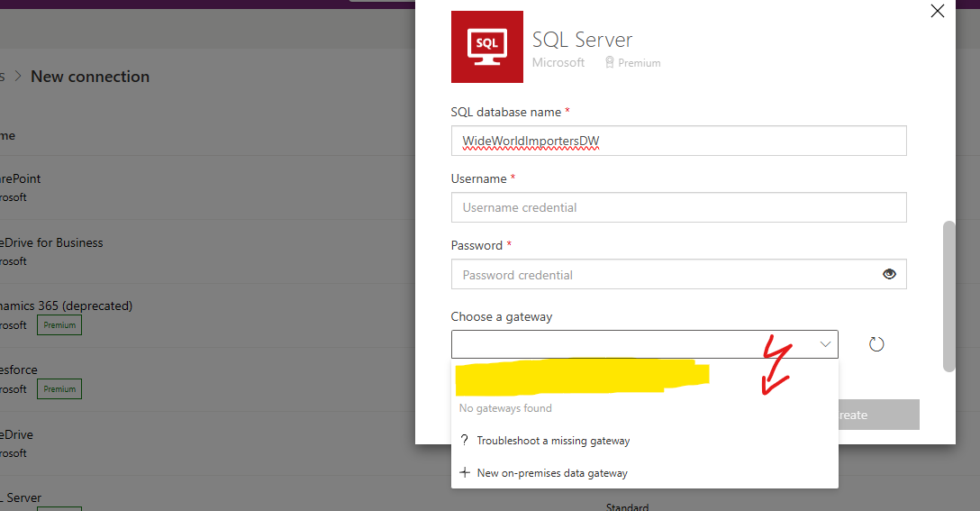Screen dimensions: 980x511
Task: Choose New on-premises data gateway option
Action: pos(552,473)
